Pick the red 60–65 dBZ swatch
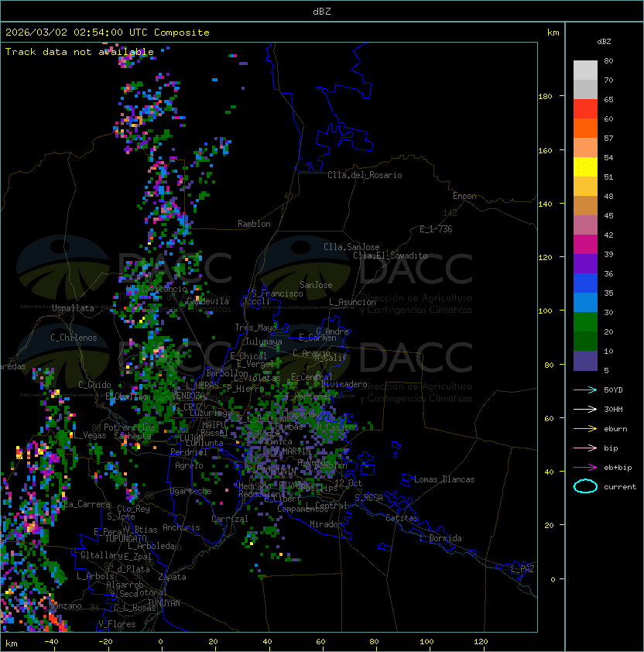 click(585, 109)
